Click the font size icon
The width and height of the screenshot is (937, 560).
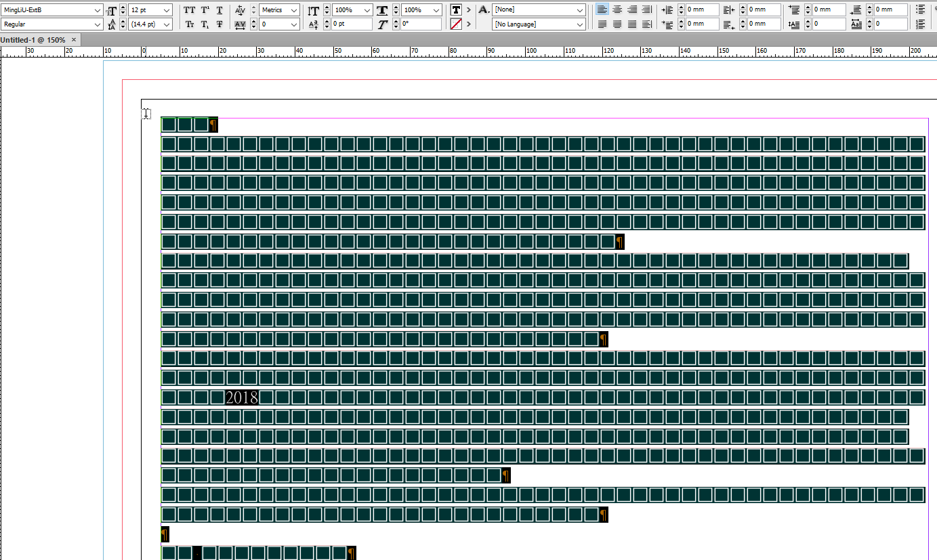click(112, 10)
